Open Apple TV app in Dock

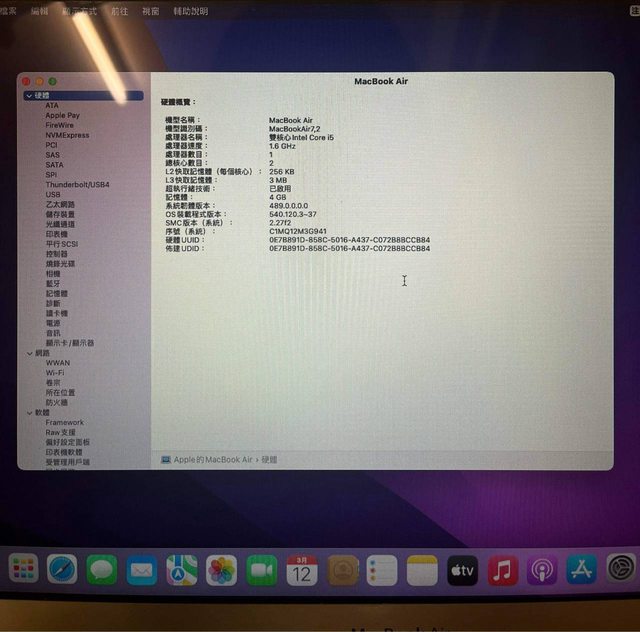(462, 570)
